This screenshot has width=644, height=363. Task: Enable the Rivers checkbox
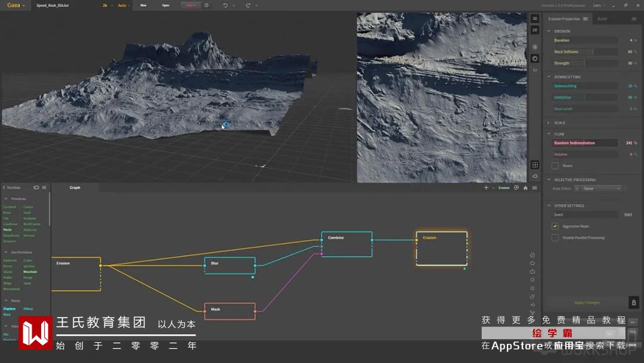555,165
